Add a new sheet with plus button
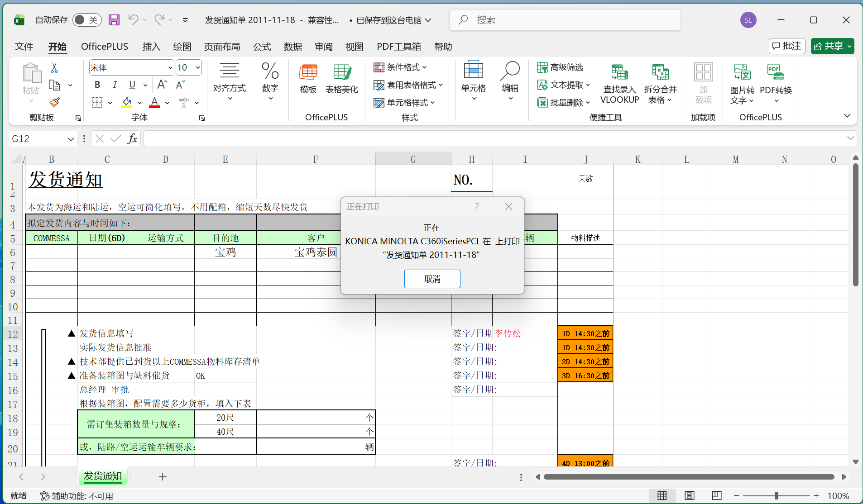The width and height of the screenshot is (863, 504). point(163,476)
